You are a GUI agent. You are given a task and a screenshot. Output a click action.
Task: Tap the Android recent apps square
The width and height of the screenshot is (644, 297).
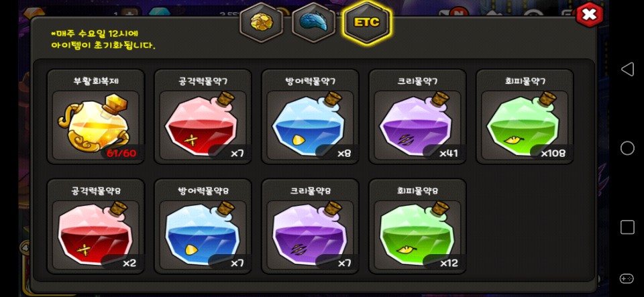pos(627,227)
